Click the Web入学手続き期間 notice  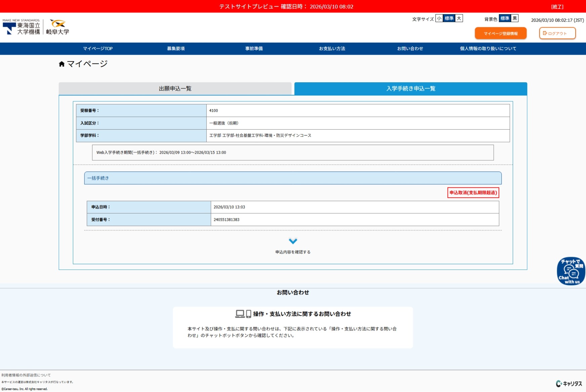(x=293, y=153)
